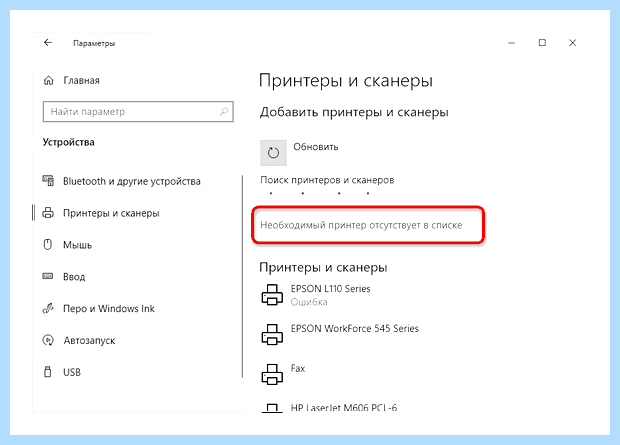Viewport: 620px width, 445px height.
Task: Click the Bluetooth и другие устройства icon
Action: tap(48, 181)
